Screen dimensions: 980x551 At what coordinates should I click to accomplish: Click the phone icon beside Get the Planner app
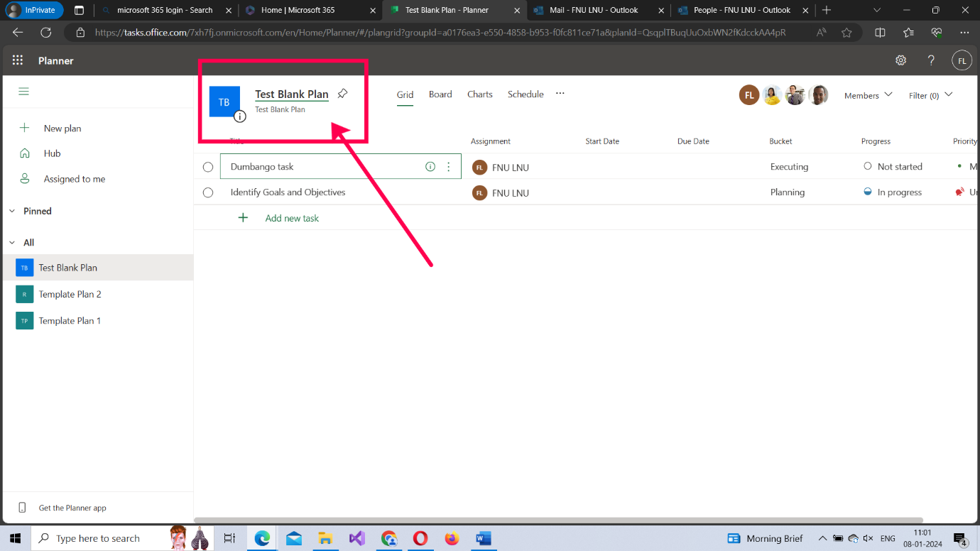22,508
